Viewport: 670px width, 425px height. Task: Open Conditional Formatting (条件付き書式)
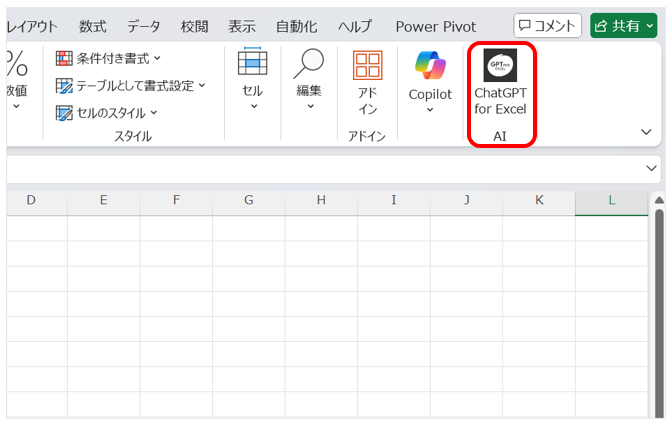(108, 58)
